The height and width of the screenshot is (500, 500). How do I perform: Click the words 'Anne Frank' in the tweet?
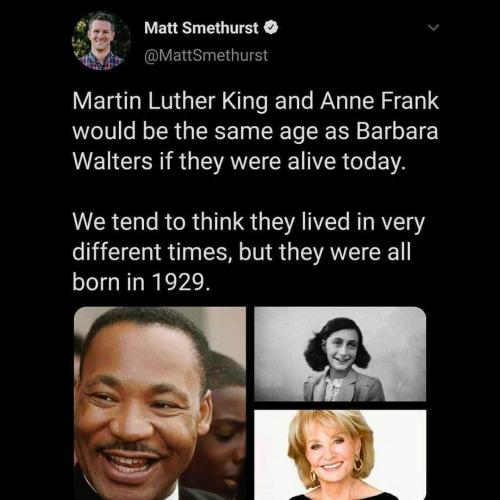pos(380,101)
